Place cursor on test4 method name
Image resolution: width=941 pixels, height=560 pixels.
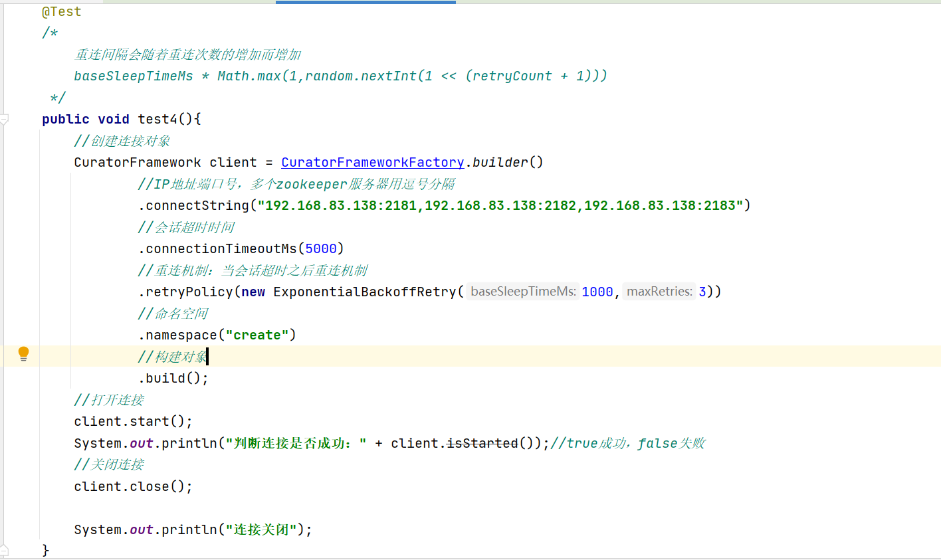(x=157, y=119)
